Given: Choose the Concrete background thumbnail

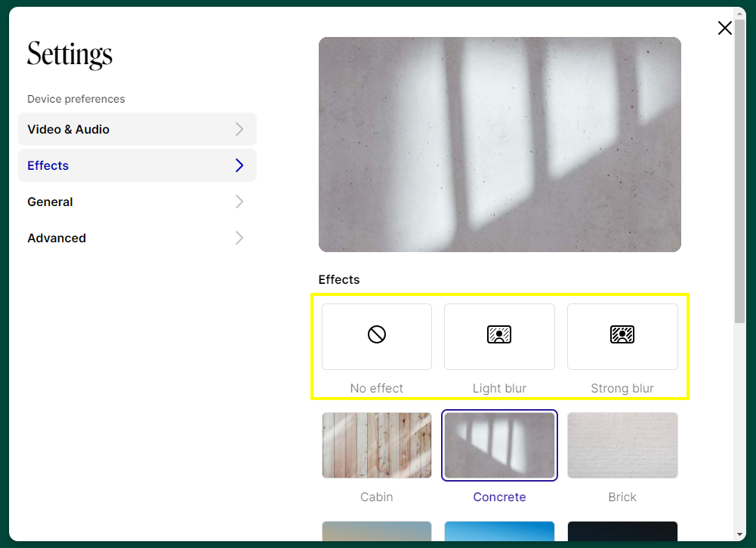Looking at the screenshot, I should click(x=499, y=445).
